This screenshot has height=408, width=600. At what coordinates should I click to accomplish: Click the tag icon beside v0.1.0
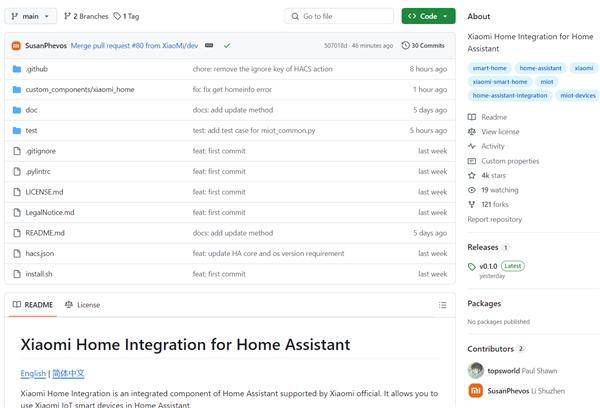click(x=472, y=267)
